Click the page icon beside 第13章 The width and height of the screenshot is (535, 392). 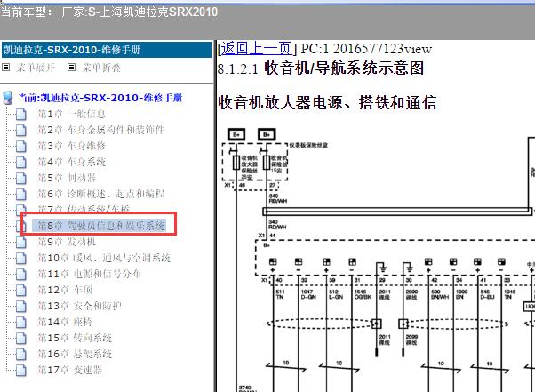pyautogui.click(x=20, y=306)
